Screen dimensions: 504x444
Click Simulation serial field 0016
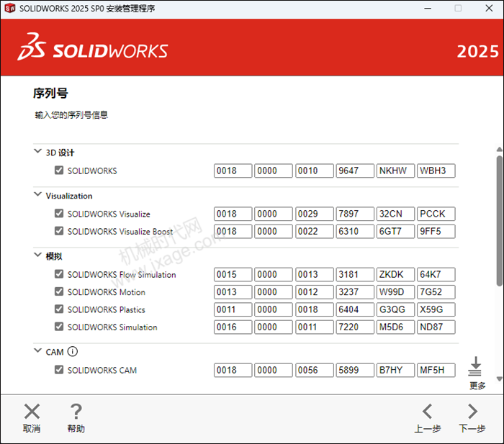(233, 327)
